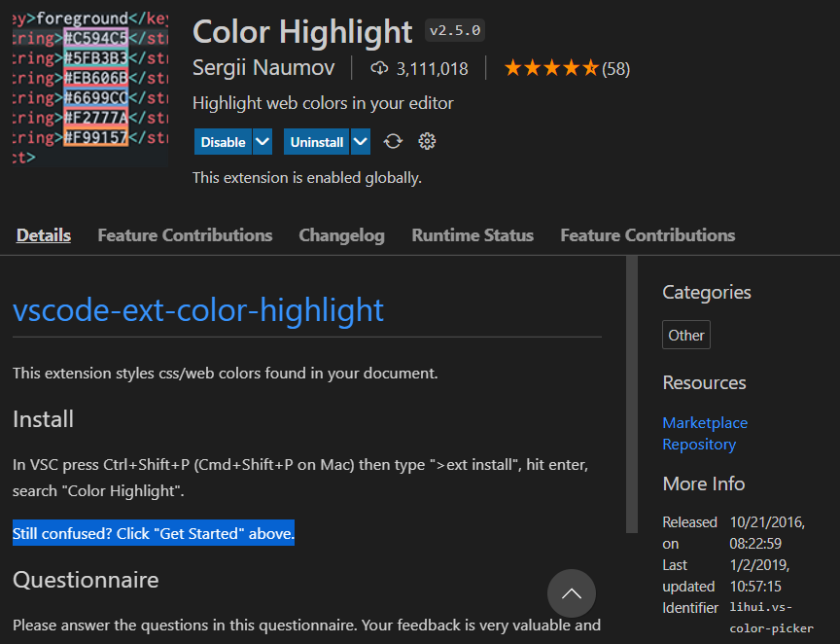The height and width of the screenshot is (644, 840).
Task: Open the Disable button dropdown arrow
Action: tap(261, 141)
